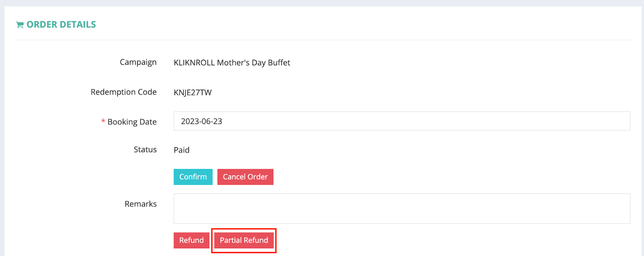
Task: Click the Booking Date field label
Action: coord(132,122)
